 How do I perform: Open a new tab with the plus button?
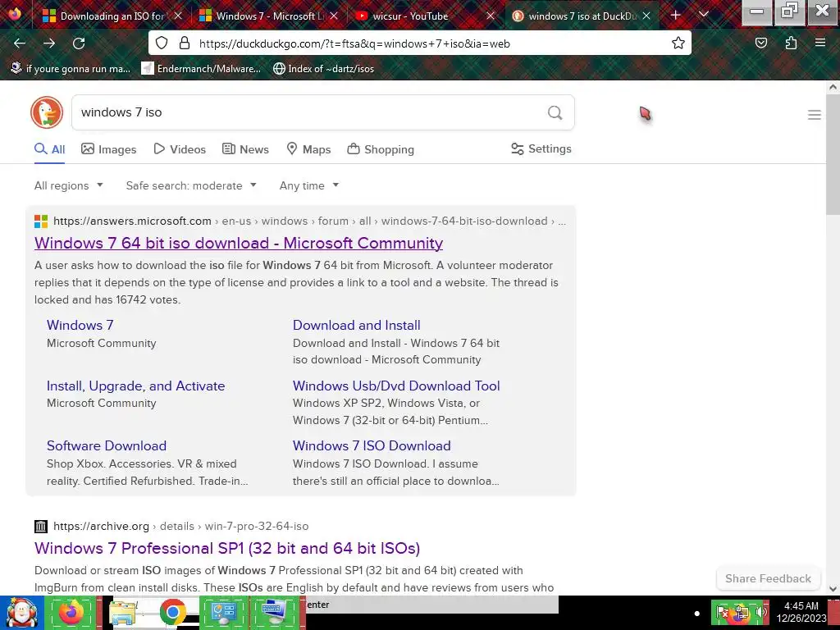(x=676, y=16)
